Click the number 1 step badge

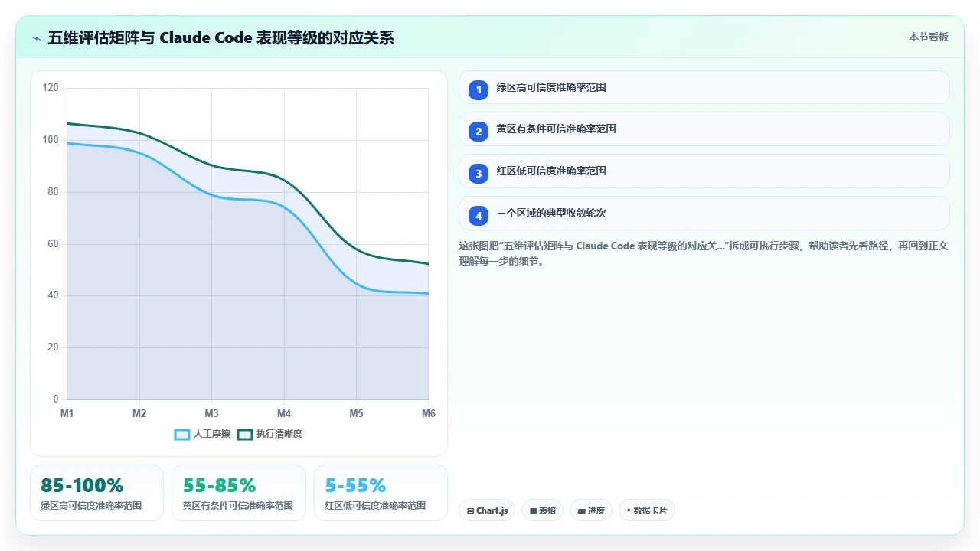click(479, 90)
